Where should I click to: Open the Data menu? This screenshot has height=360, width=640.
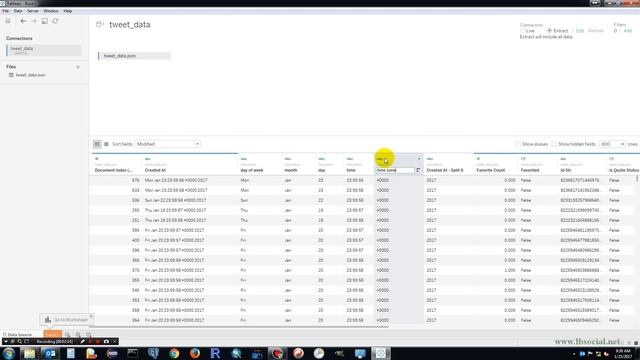(x=18, y=11)
